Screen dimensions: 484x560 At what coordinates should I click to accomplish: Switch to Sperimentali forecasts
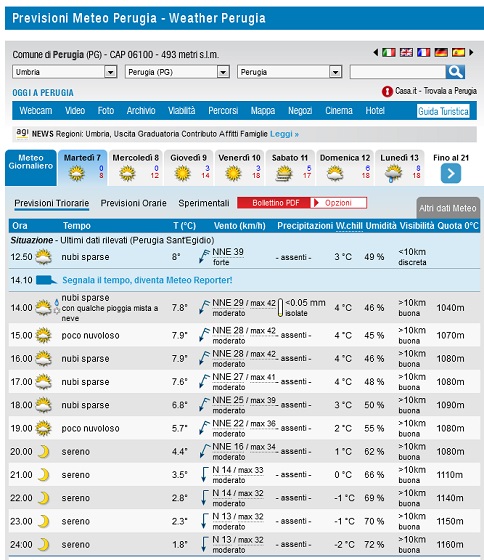[x=204, y=203]
